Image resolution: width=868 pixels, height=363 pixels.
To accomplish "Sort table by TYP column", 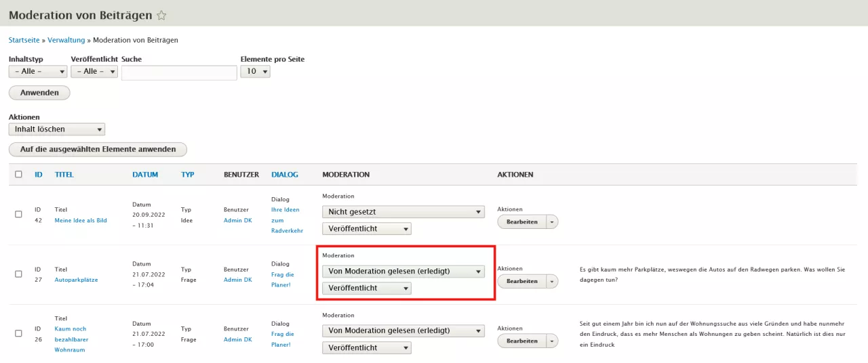I will (x=188, y=175).
